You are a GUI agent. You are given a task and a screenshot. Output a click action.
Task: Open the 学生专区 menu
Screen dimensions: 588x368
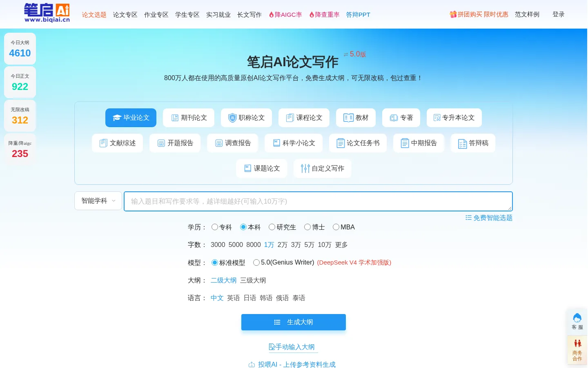tap(187, 15)
